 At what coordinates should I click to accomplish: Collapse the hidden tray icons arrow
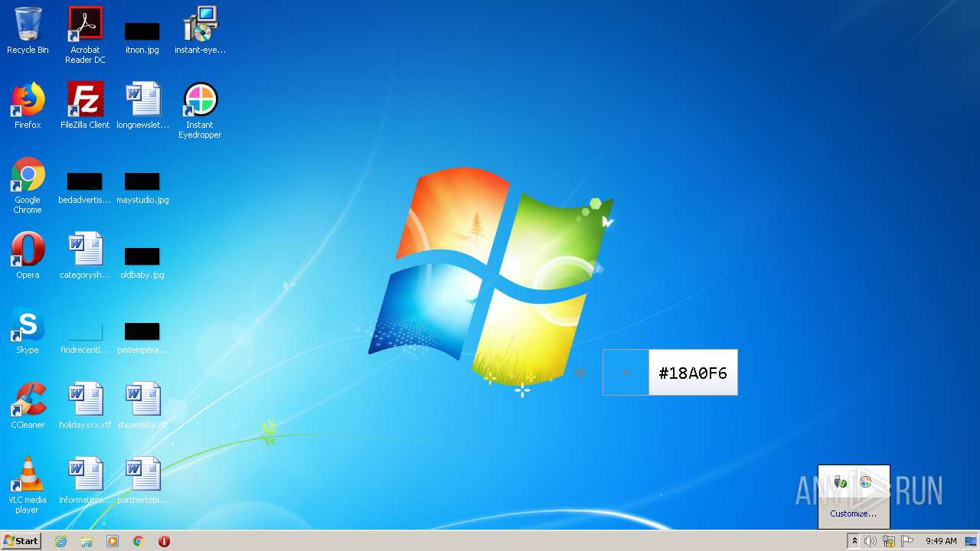pyautogui.click(x=854, y=541)
